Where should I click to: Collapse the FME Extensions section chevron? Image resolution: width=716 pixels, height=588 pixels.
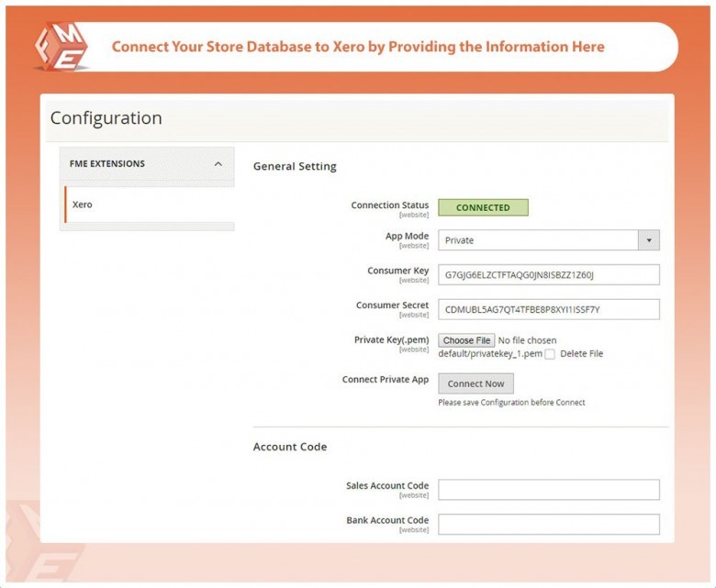(218, 164)
